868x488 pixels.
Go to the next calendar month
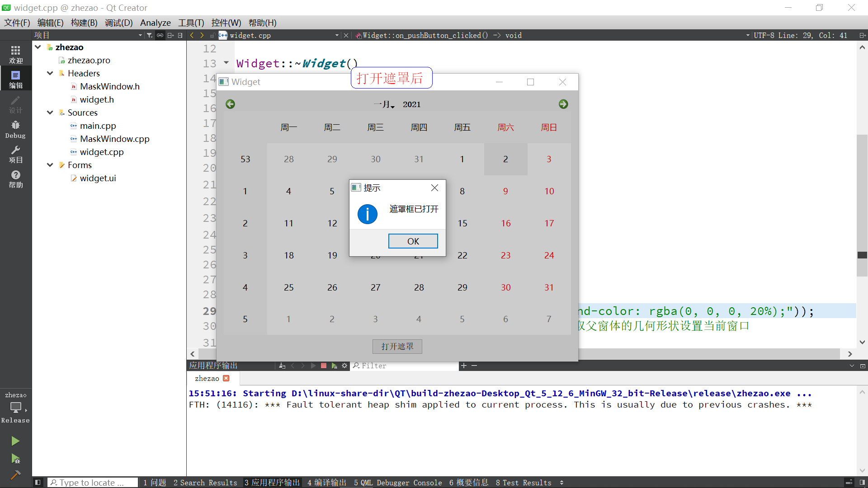pyautogui.click(x=563, y=104)
